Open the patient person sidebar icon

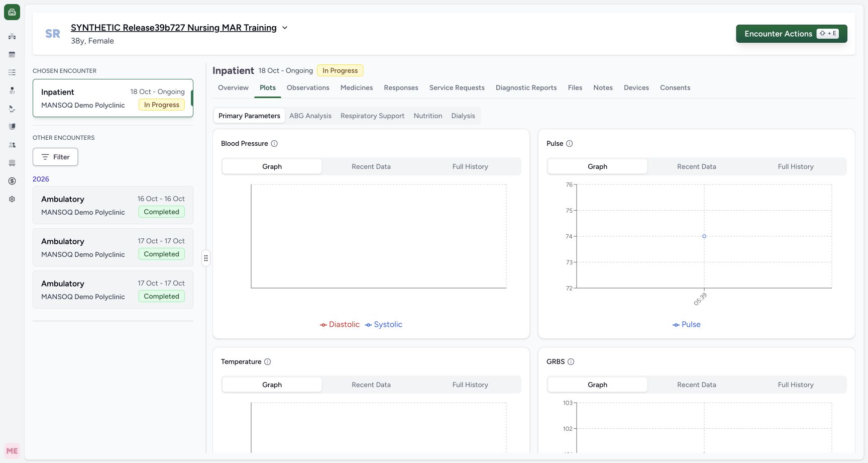pos(12,90)
